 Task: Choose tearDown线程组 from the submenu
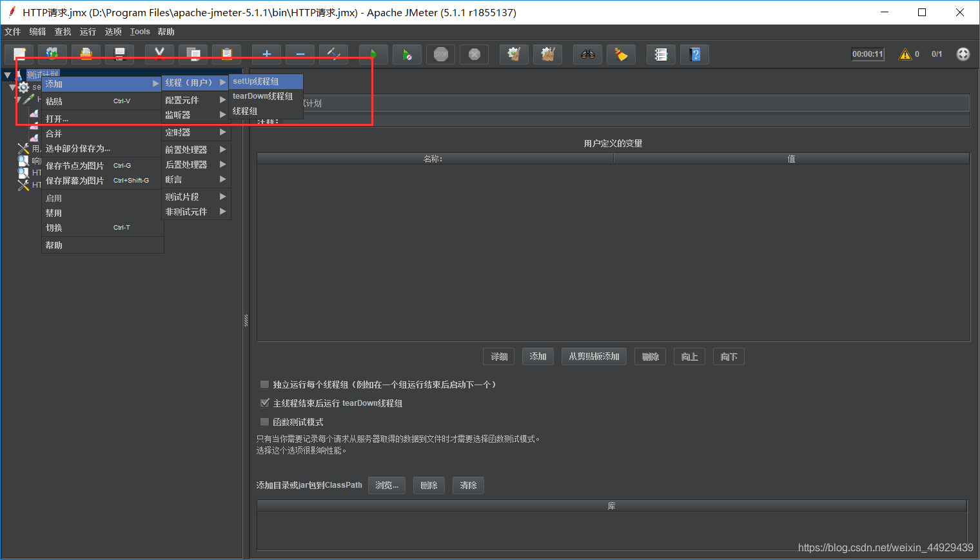tap(266, 96)
